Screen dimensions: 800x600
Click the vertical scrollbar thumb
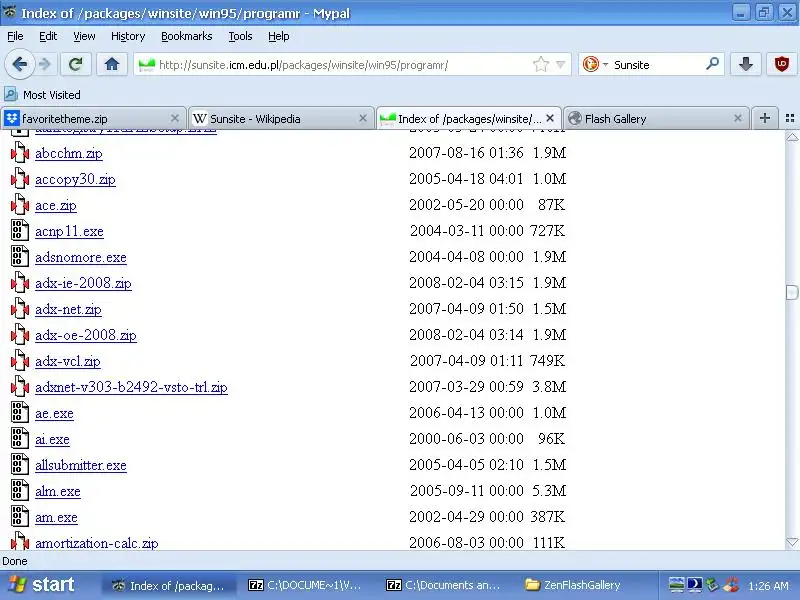pyautogui.click(x=792, y=292)
